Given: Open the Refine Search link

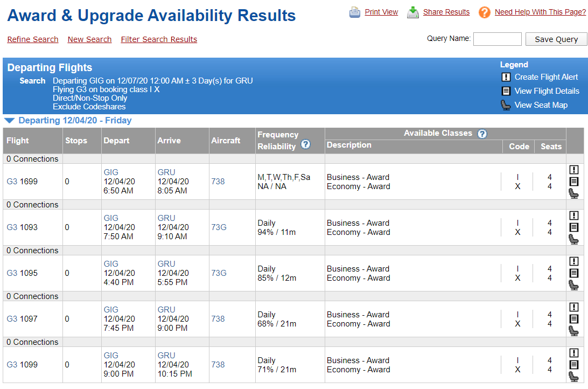Looking at the screenshot, I should (33, 39).
